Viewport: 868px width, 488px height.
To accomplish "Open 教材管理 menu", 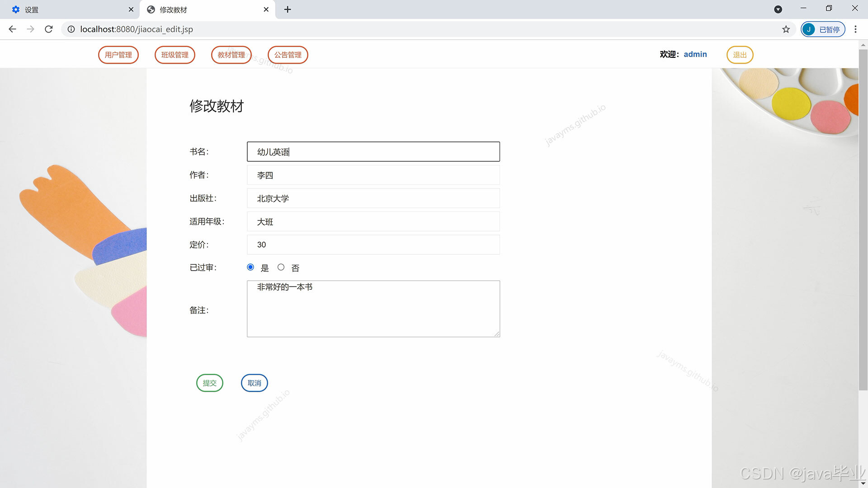I will pyautogui.click(x=231, y=55).
